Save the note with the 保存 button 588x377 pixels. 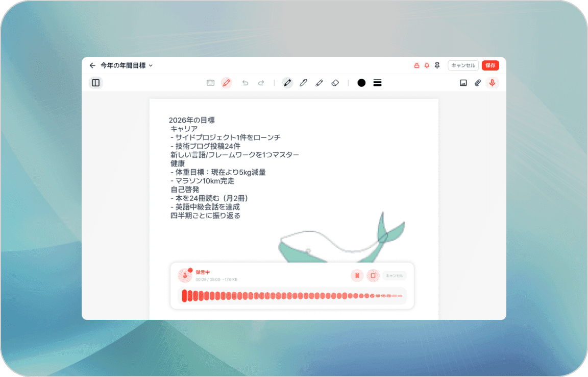coord(490,65)
